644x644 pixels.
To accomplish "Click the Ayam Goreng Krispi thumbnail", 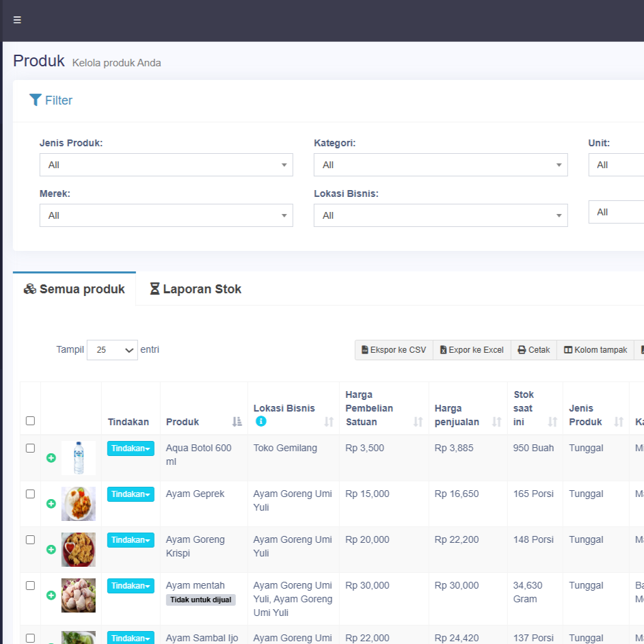I will (78, 550).
